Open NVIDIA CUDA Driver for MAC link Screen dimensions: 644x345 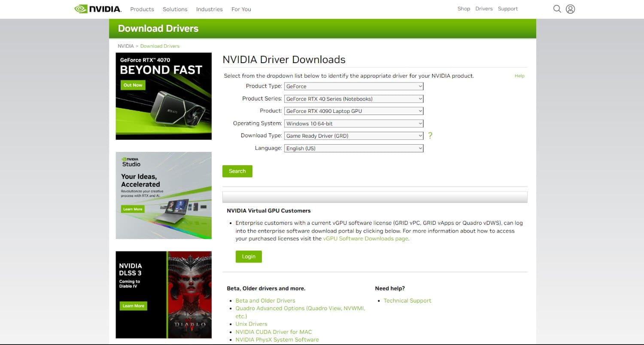(x=274, y=332)
